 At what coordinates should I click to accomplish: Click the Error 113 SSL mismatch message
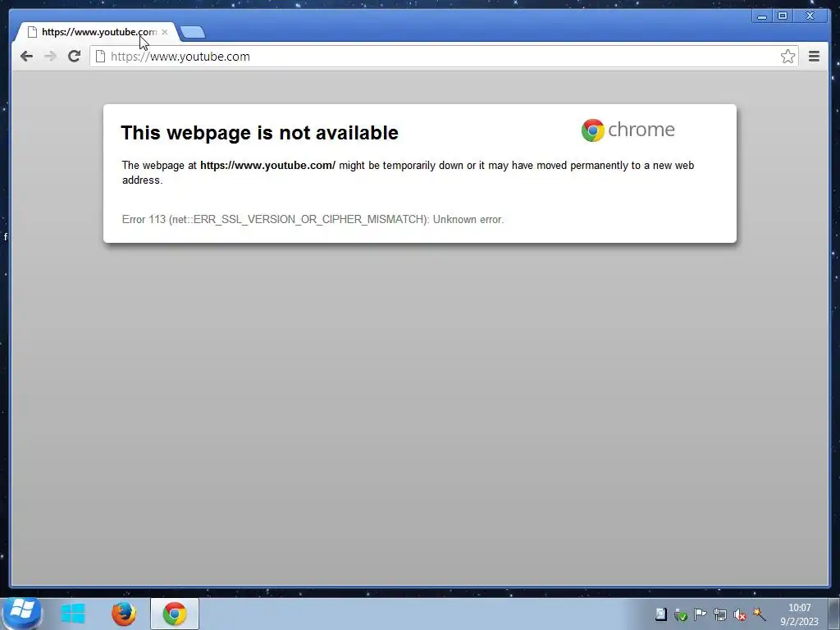tap(313, 220)
